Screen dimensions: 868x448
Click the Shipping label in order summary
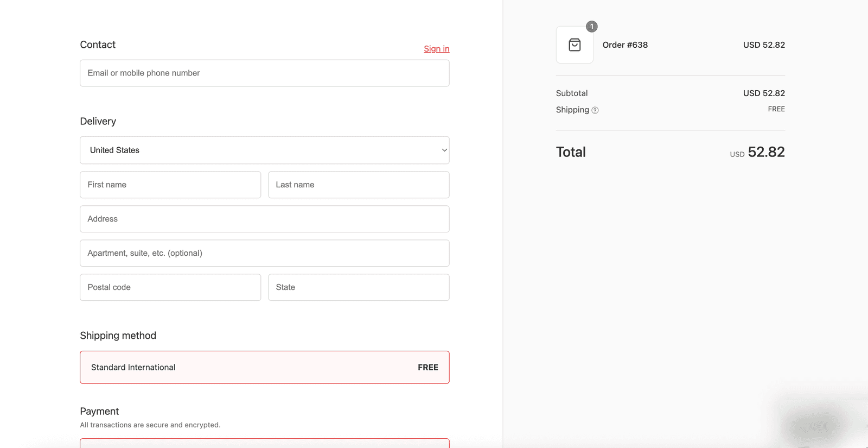572,110
